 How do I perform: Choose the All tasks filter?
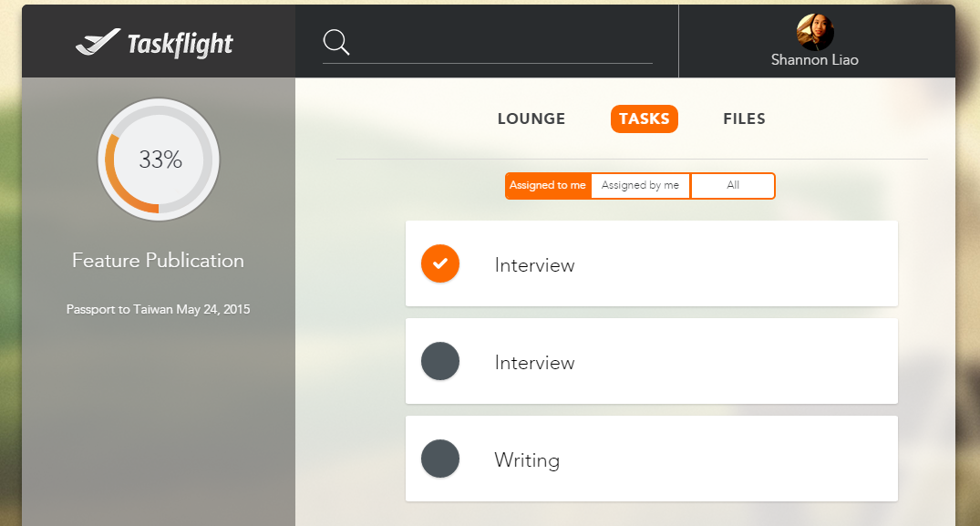(733, 186)
